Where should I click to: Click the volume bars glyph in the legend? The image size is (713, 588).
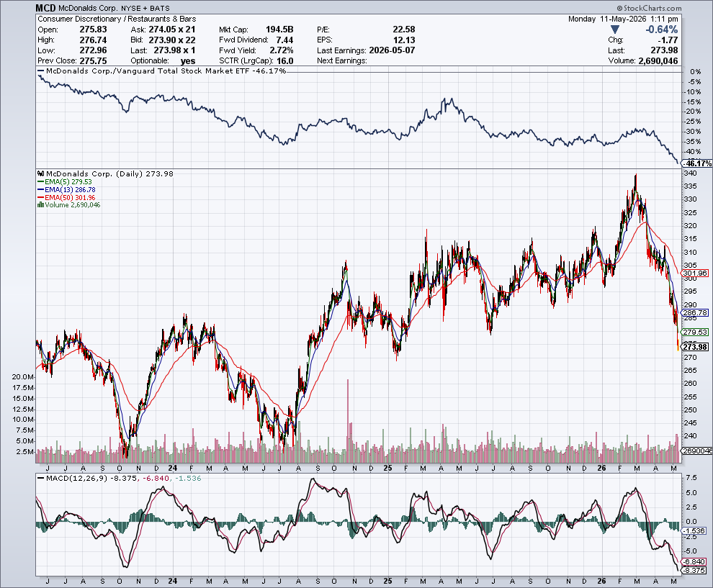tap(40, 205)
